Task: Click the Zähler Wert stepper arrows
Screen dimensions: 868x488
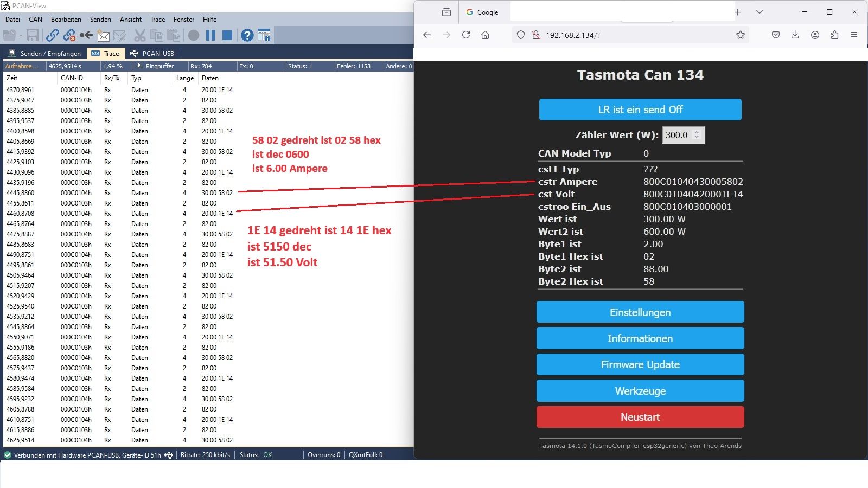Action: tap(697, 134)
